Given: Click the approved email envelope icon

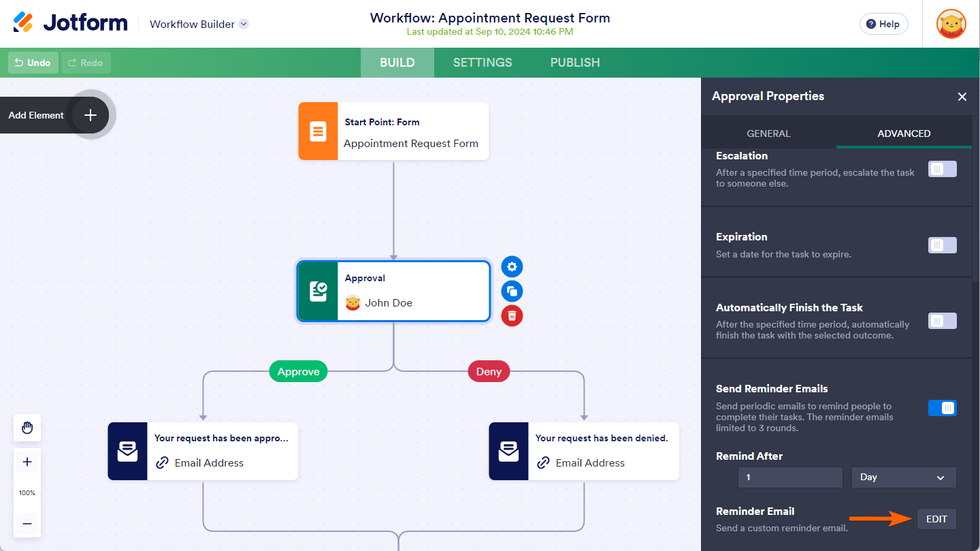Looking at the screenshot, I should [x=127, y=451].
